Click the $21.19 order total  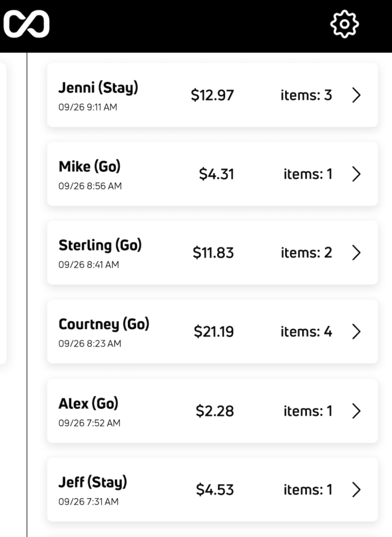[214, 332]
